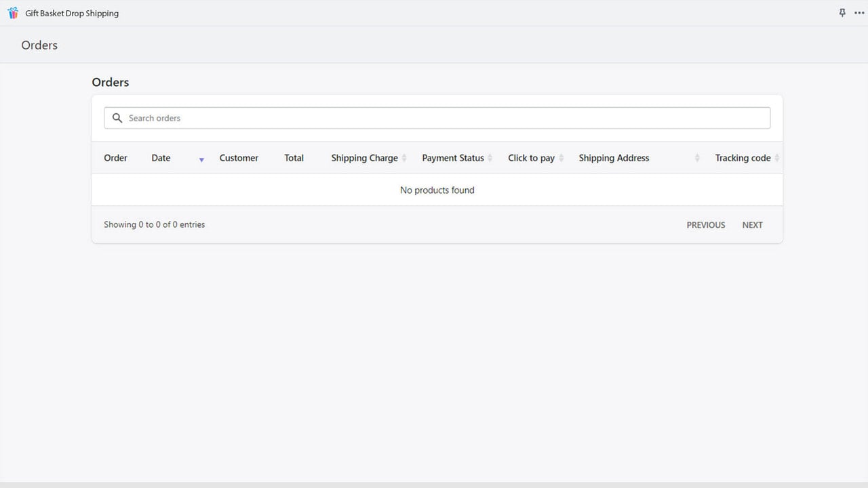
Task: Sort by the Date column header
Action: pyautogui.click(x=161, y=158)
